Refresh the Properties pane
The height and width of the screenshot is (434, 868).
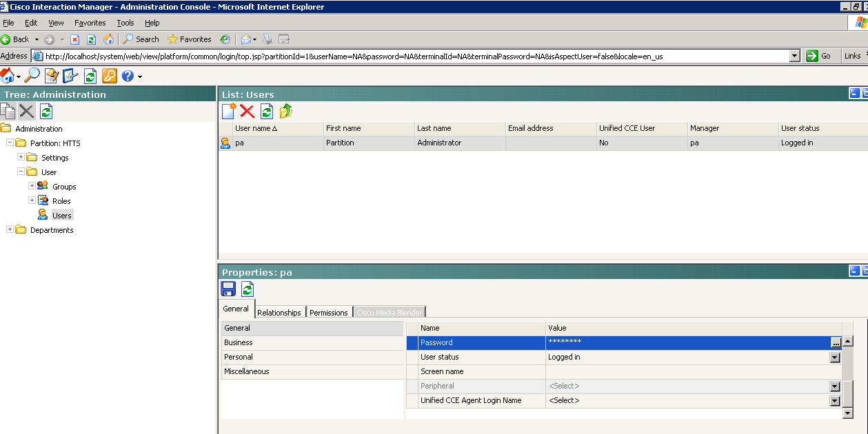[x=248, y=289]
